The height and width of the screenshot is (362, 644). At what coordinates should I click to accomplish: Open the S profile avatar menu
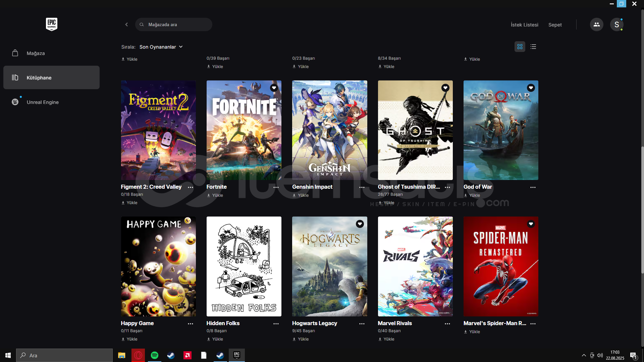[616, 24]
